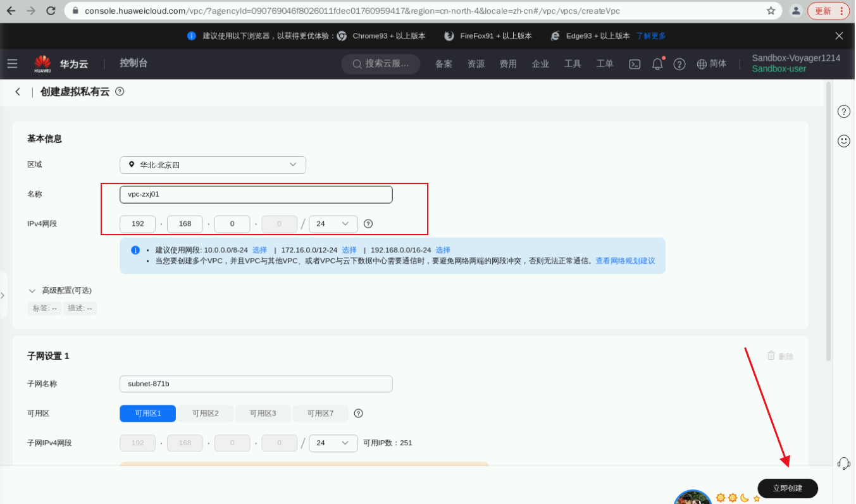Open the 控制台 console home
Viewport: 856px width, 504px height.
[133, 63]
